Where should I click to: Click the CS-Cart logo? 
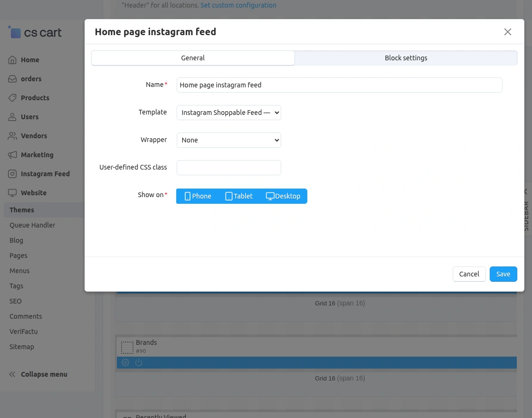[x=35, y=32]
